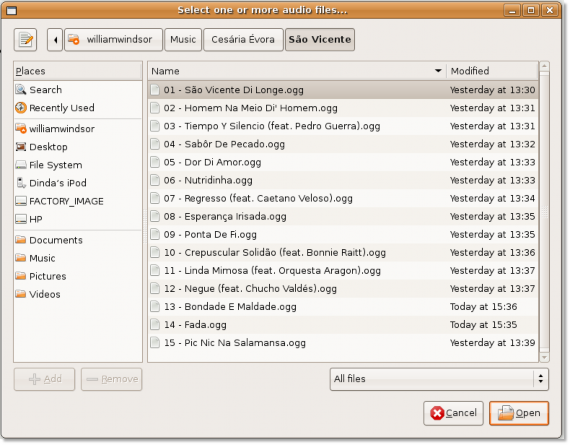Open the Music path button

[183, 40]
